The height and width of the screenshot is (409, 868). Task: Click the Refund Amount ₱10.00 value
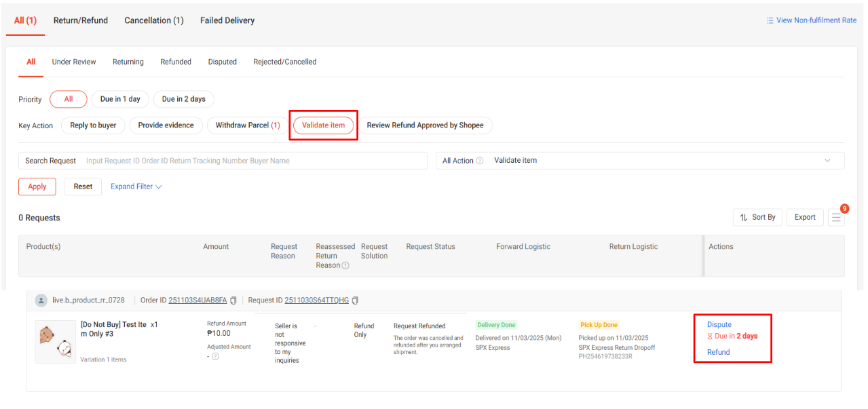click(x=219, y=333)
